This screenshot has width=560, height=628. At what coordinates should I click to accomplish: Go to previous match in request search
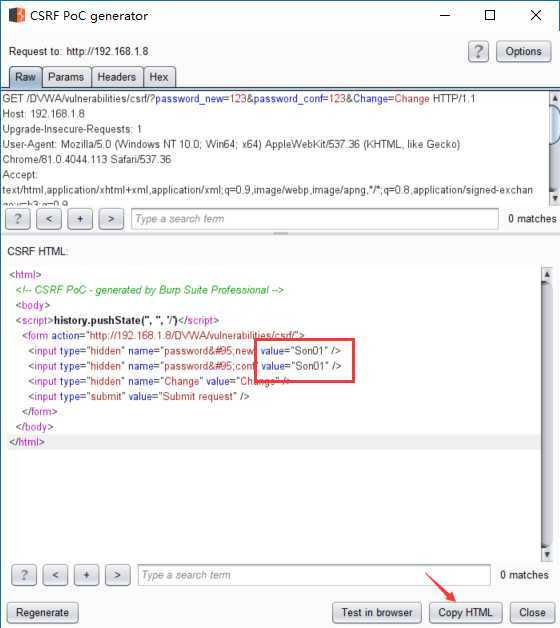coord(49,219)
